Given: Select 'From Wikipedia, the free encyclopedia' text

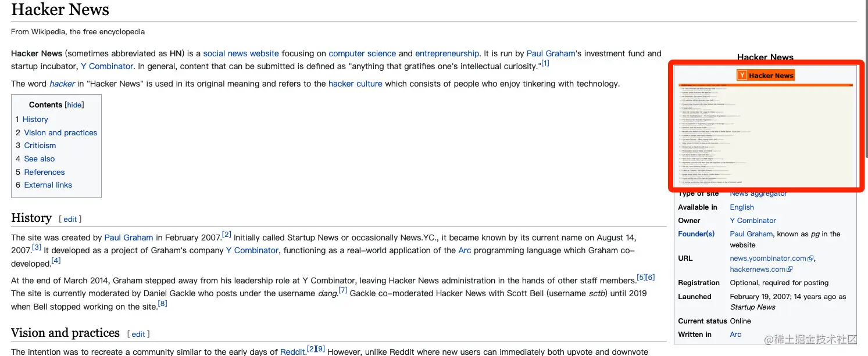Looking at the screenshot, I should pyautogui.click(x=78, y=32).
